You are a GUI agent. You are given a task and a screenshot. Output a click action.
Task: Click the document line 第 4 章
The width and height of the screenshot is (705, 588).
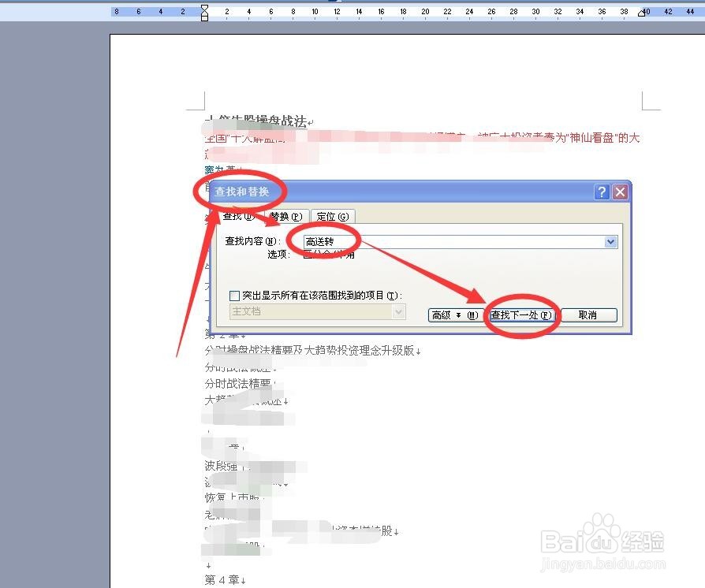pyautogui.click(x=225, y=580)
